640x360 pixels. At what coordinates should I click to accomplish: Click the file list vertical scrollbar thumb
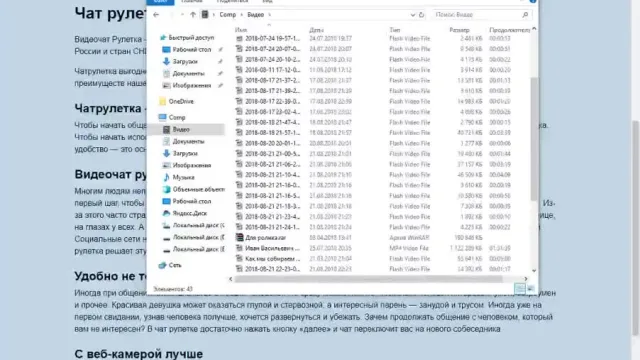534,139
